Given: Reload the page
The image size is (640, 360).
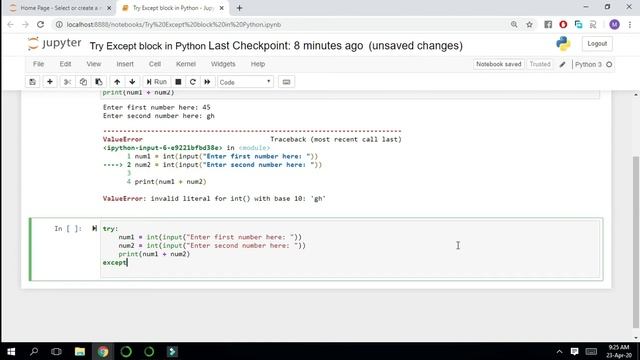Looking at the screenshot, I should tap(40, 24).
